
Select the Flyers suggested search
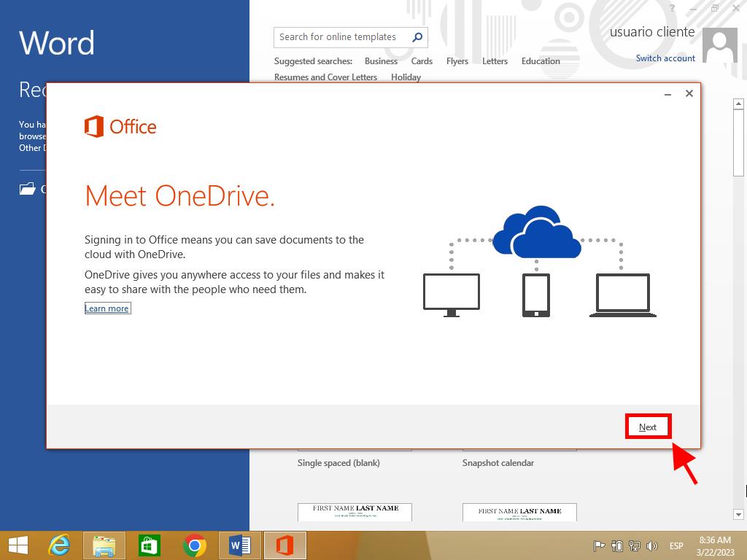457,61
